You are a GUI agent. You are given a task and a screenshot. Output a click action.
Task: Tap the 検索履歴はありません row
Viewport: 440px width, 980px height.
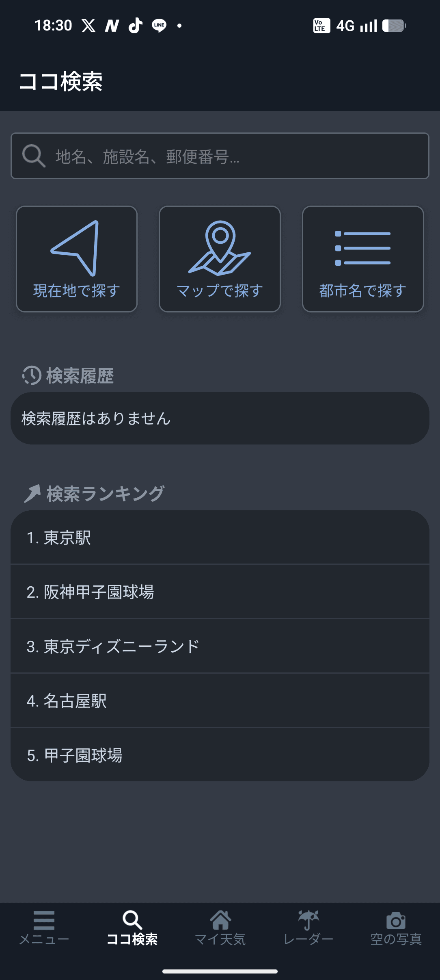(220, 418)
